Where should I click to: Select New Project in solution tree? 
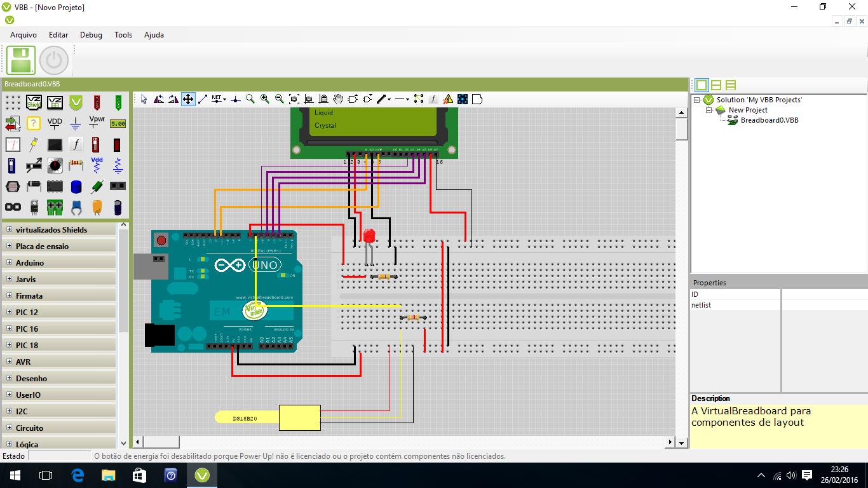click(x=748, y=110)
